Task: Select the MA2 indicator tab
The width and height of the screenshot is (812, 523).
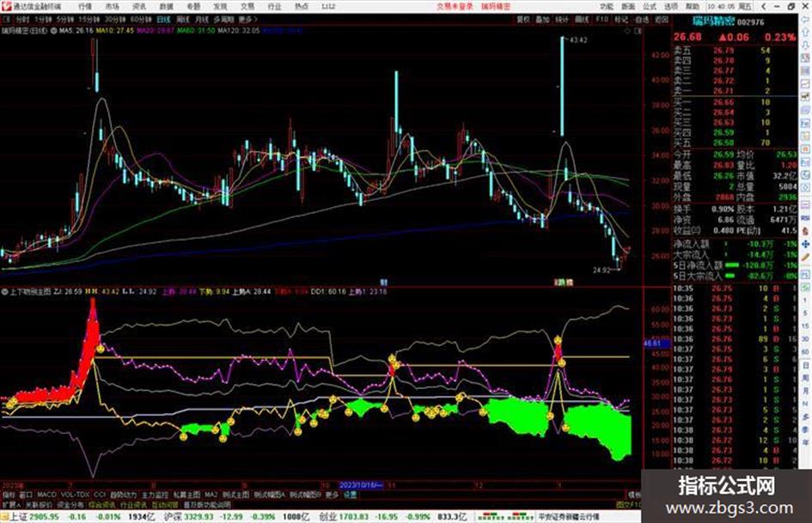Action: (211, 495)
